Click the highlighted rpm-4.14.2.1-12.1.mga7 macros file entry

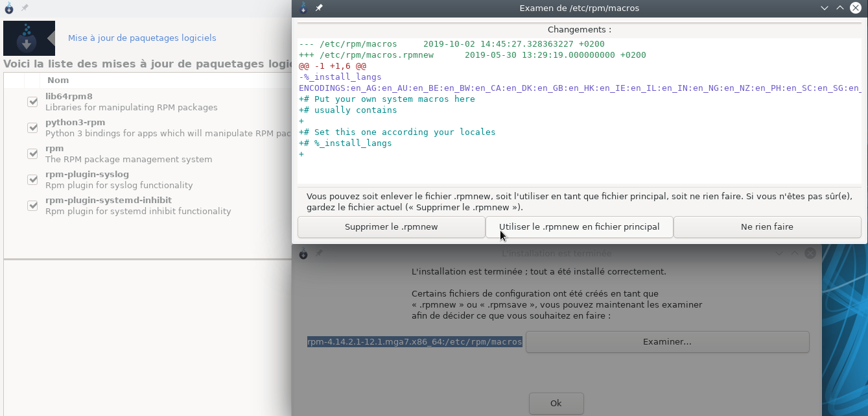pyautogui.click(x=415, y=342)
